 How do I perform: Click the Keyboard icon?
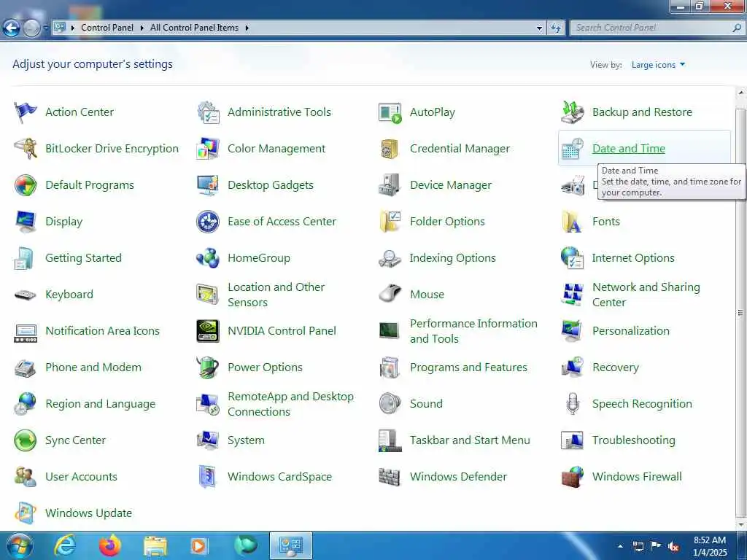[25, 295]
